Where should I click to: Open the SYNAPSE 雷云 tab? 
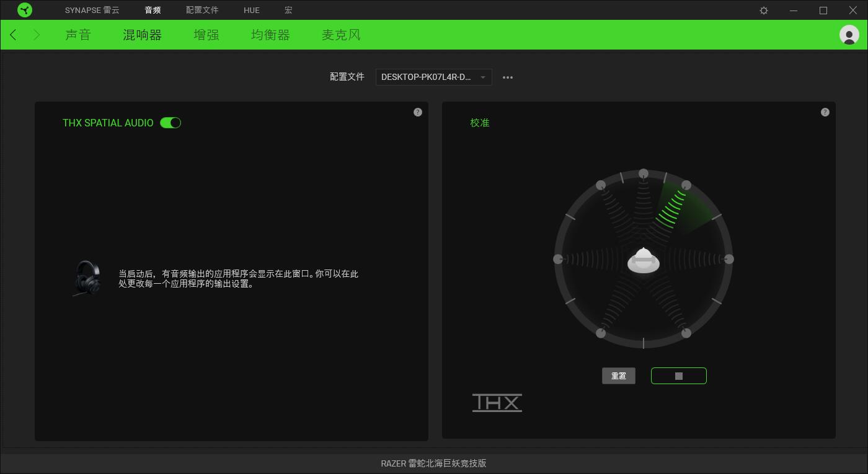click(x=92, y=11)
